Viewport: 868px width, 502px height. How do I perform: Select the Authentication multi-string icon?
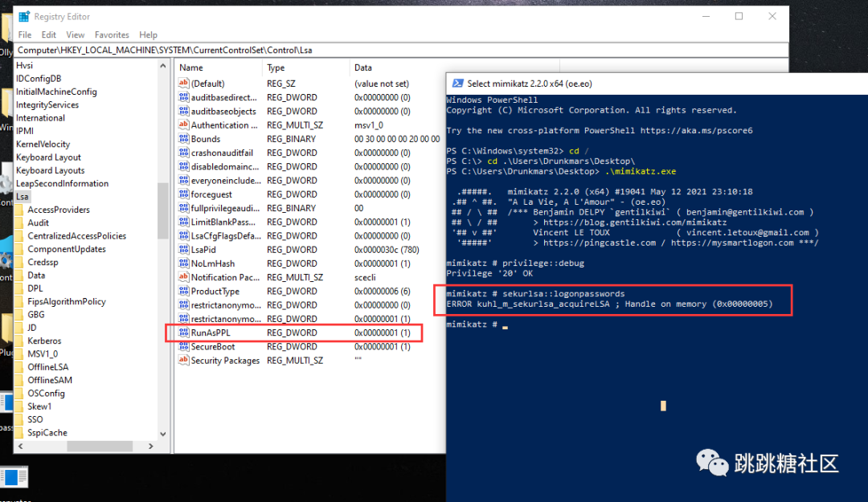183,124
